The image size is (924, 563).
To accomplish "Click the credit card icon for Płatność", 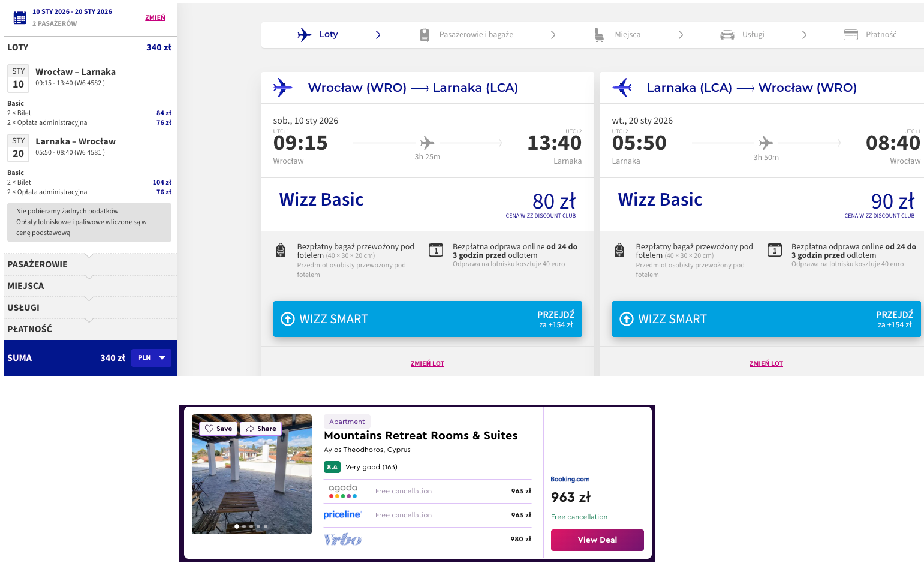I will click(x=851, y=35).
